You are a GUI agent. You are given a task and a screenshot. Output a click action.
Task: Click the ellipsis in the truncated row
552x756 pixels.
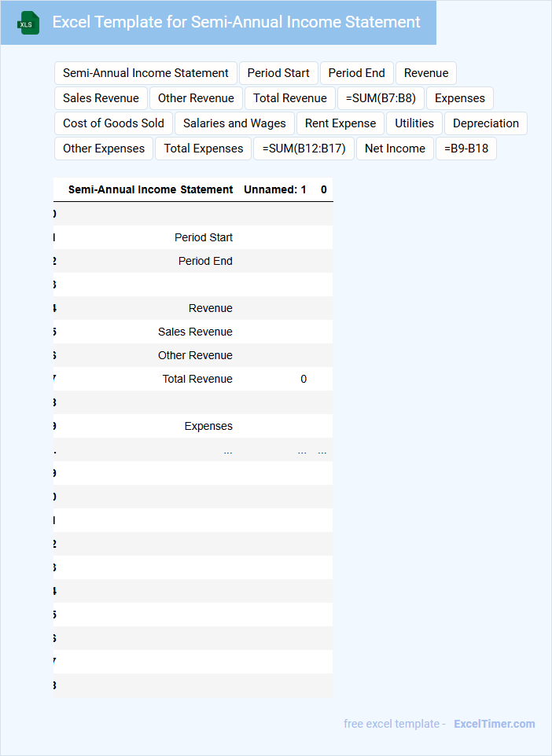[x=228, y=450]
